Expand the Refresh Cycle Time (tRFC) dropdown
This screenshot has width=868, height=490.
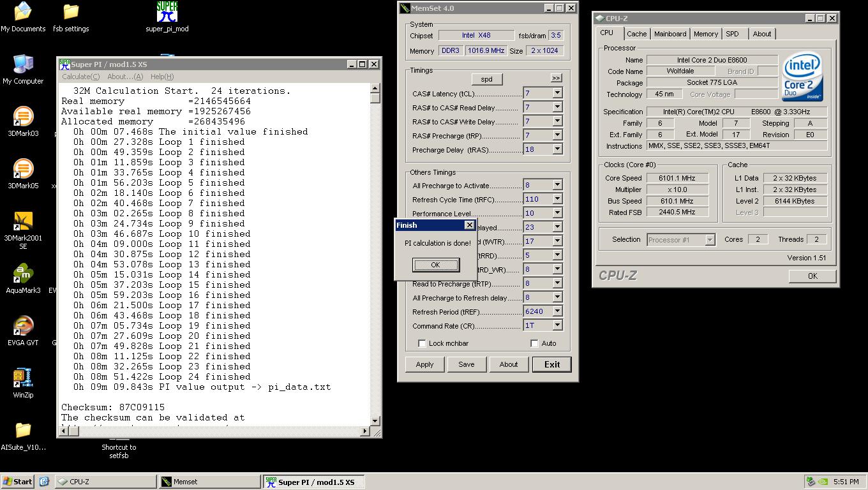click(557, 199)
